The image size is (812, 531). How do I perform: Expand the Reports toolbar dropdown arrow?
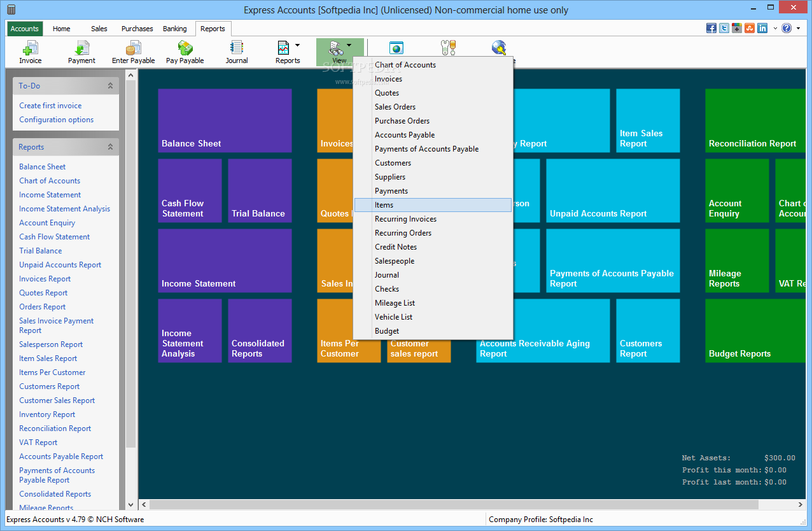click(297, 45)
